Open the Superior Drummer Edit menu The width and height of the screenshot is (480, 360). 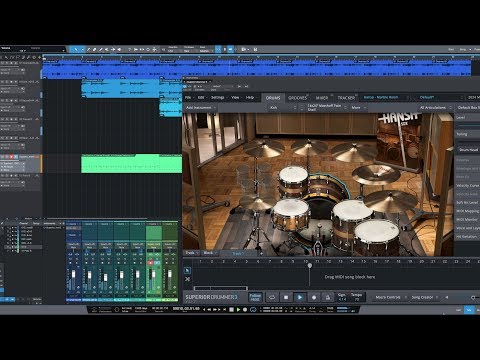(x=201, y=98)
